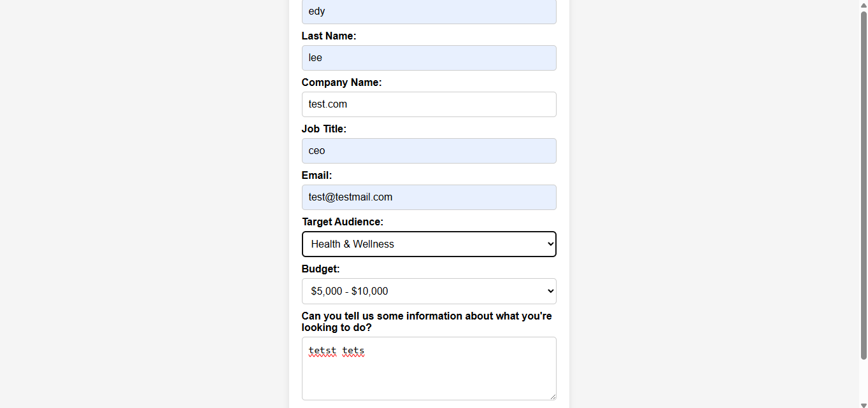Click the 'Email:' label text
Image resolution: width=868 pixels, height=408 pixels.
click(317, 176)
